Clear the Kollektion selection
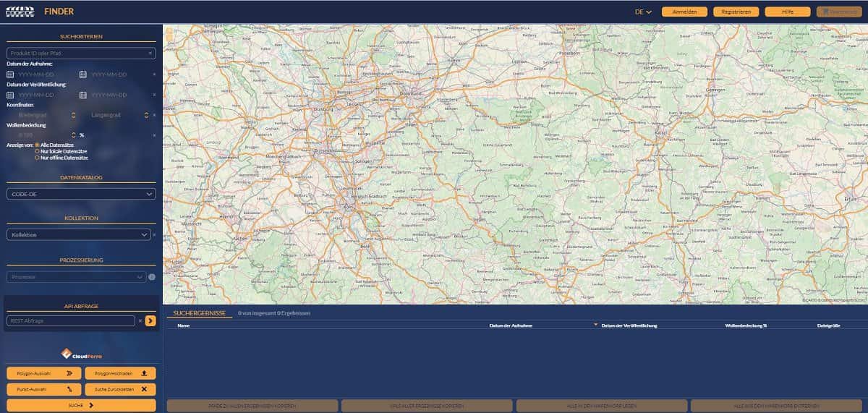Image resolution: width=868 pixels, height=413 pixels. pyautogui.click(x=153, y=235)
